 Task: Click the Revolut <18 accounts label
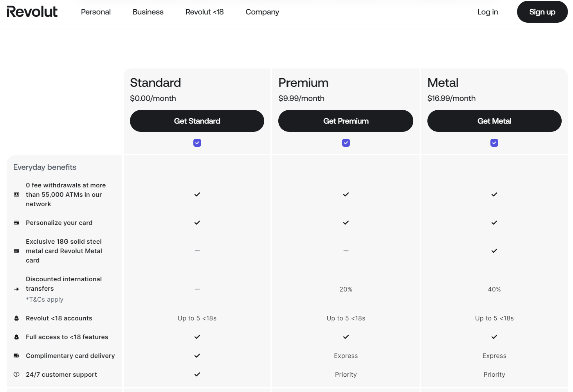(59, 318)
